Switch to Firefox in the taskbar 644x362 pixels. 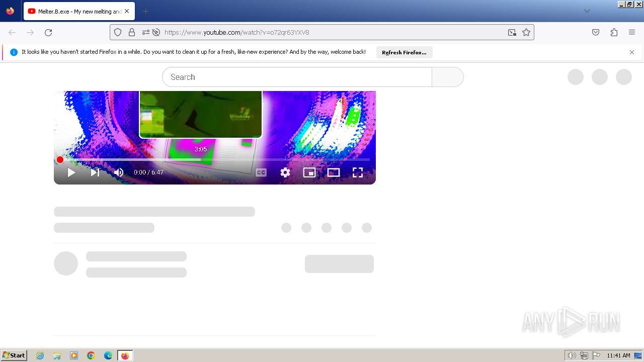[125, 355]
